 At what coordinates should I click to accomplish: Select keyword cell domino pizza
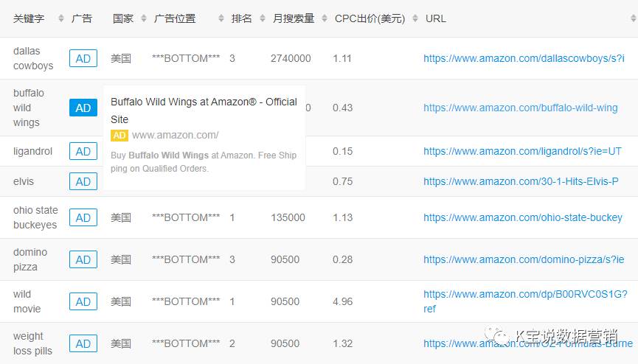30,259
